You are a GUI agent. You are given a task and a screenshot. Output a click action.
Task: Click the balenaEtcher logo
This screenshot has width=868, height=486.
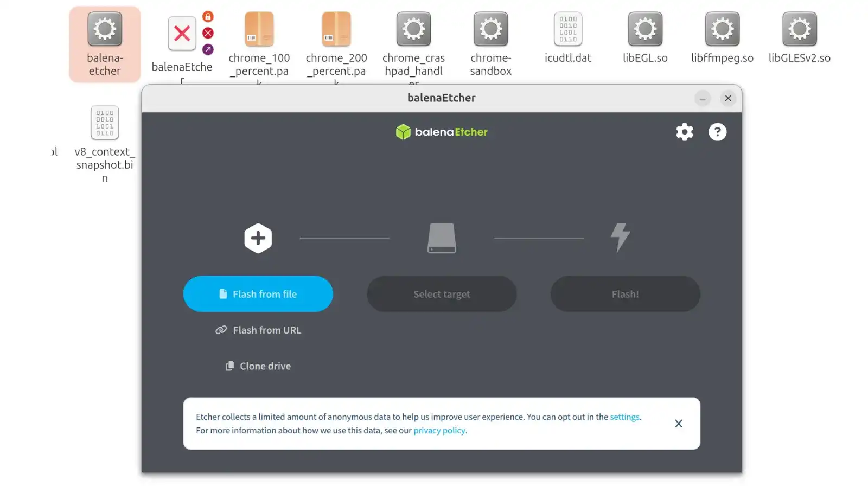pos(442,132)
